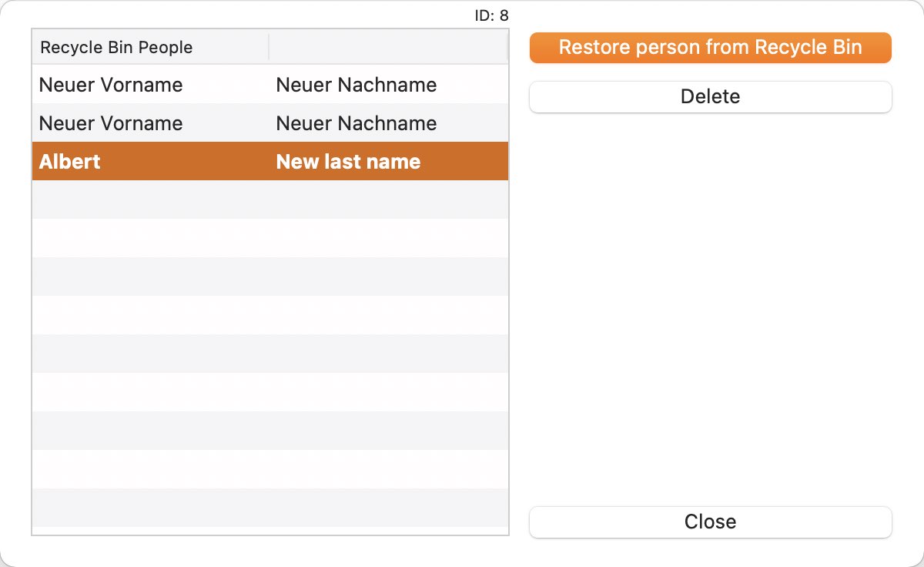Click the ID: 8 label
Image resolution: width=924 pixels, height=567 pixels.
tap(491, 15)
